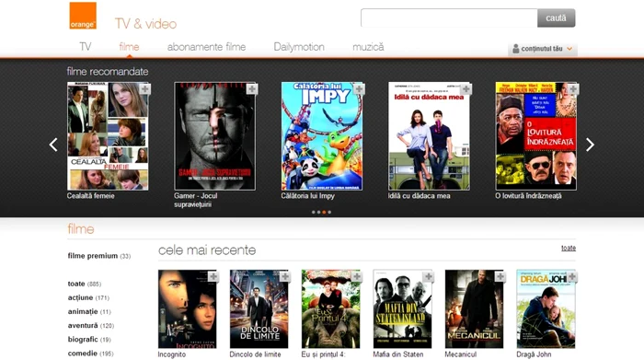The height and width of the screenshot is (360, 644).
Task: Open the Dragă John movie poster
Action: click(546, 309)
